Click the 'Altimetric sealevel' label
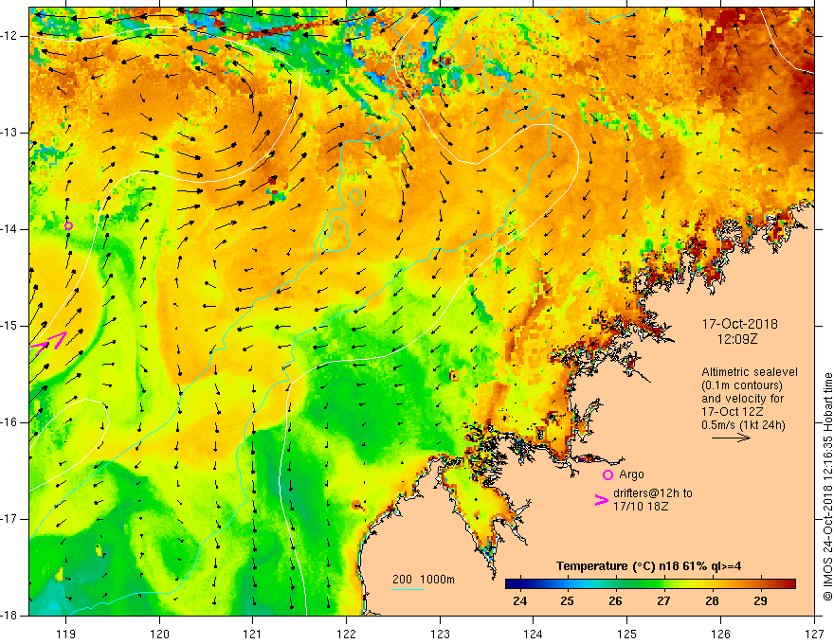Viewport: 834px width, 644px height. click(750, 372)
